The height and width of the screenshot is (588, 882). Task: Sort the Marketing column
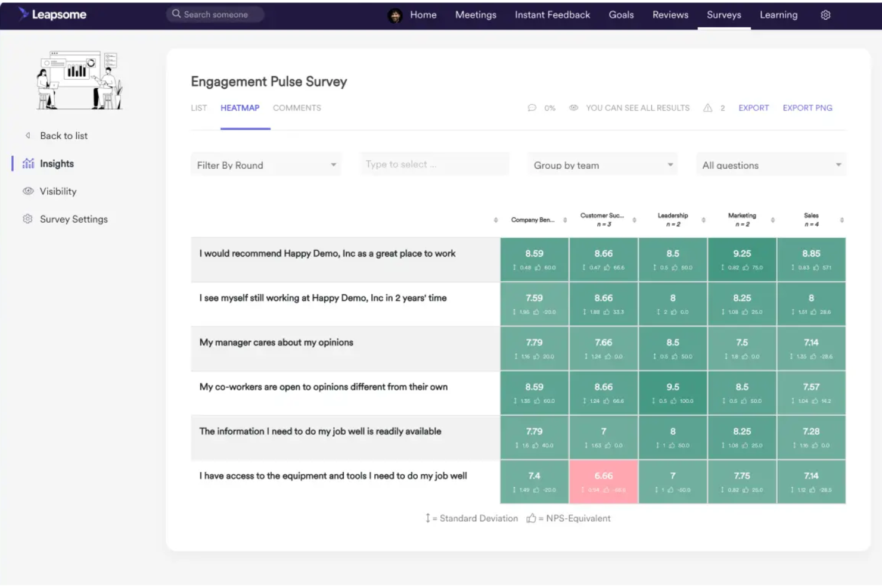771,219
